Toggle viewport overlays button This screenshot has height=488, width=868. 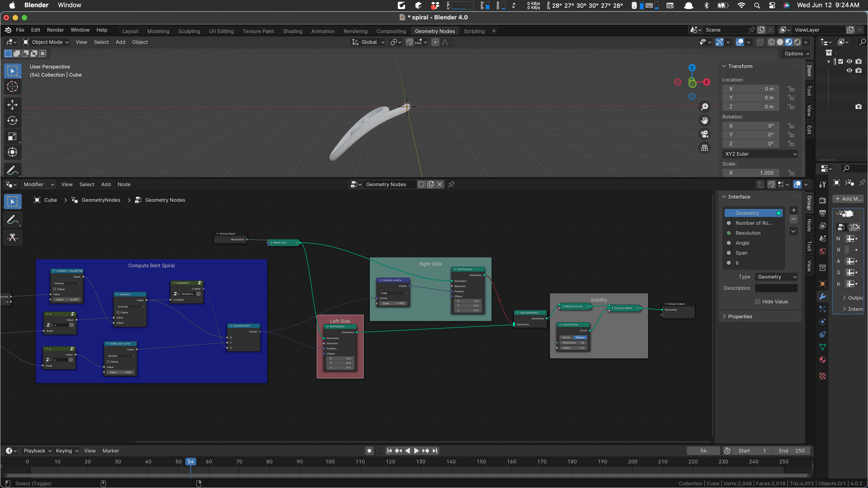pyautogui.click(x=740, y=42)
